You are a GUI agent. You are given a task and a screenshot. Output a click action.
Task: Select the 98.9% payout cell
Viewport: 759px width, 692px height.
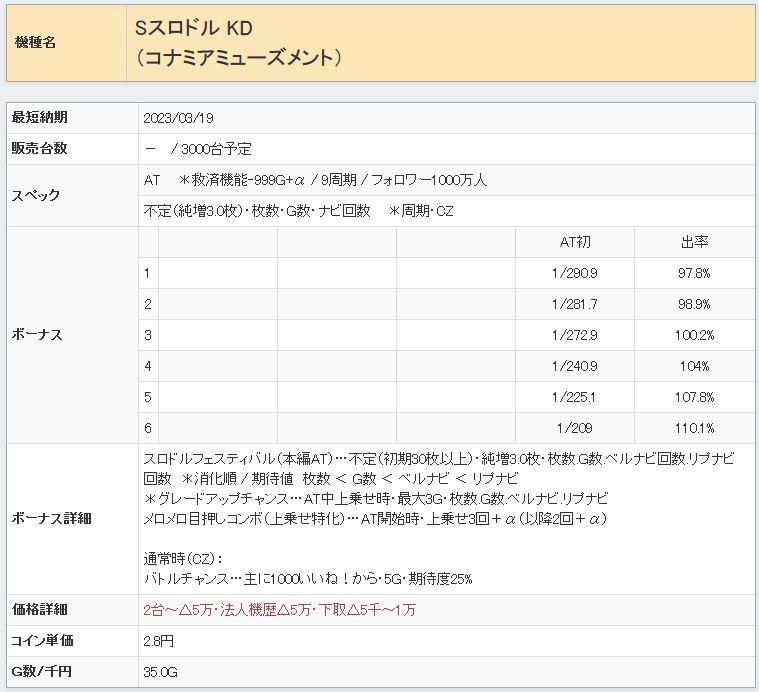[694, 304]
